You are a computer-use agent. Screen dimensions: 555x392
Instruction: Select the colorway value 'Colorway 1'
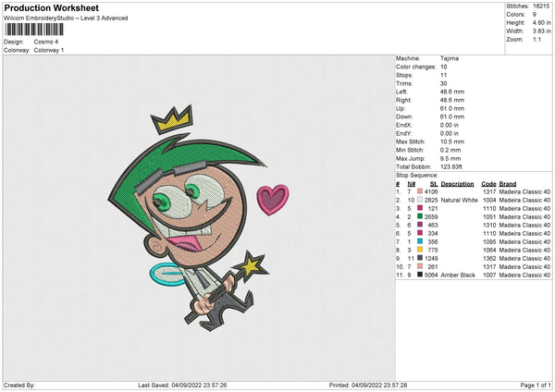click(49, 50)
